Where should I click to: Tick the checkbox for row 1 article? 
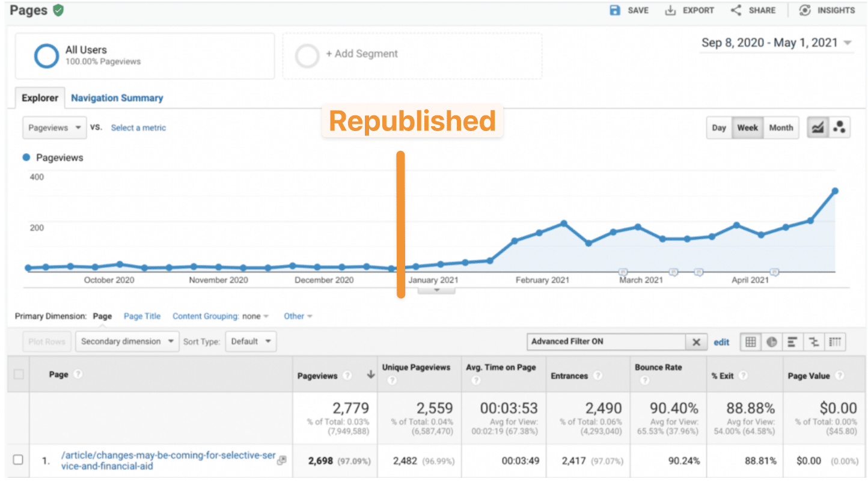click(18, 460)
